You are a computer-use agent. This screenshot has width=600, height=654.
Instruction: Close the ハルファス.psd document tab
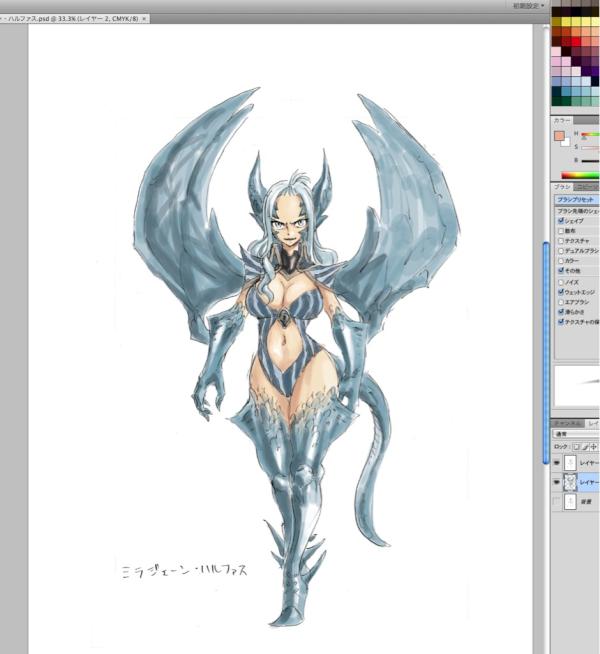(x=144, y=19)
